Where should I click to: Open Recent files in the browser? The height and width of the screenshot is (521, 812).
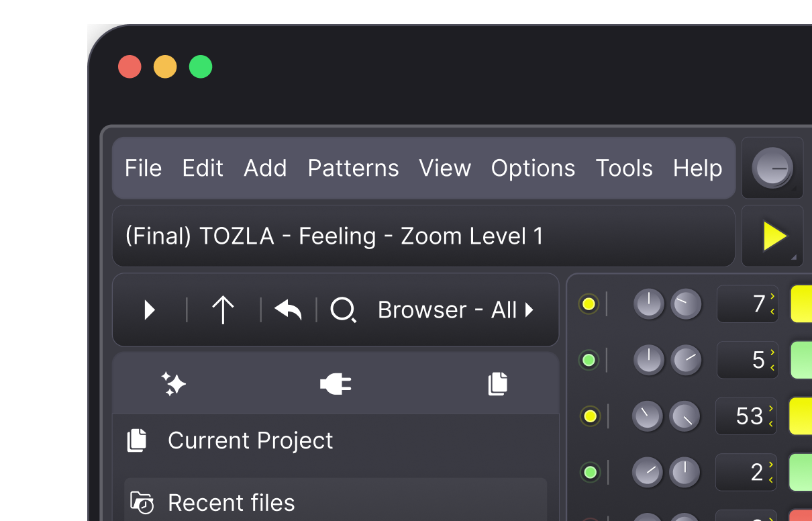click(x=232, y=502)
